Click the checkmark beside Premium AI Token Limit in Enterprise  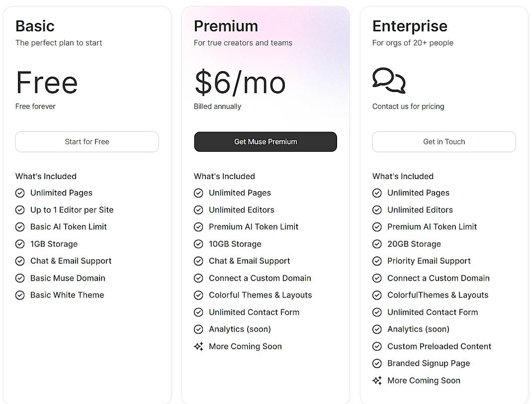click(x=377, y=226)
